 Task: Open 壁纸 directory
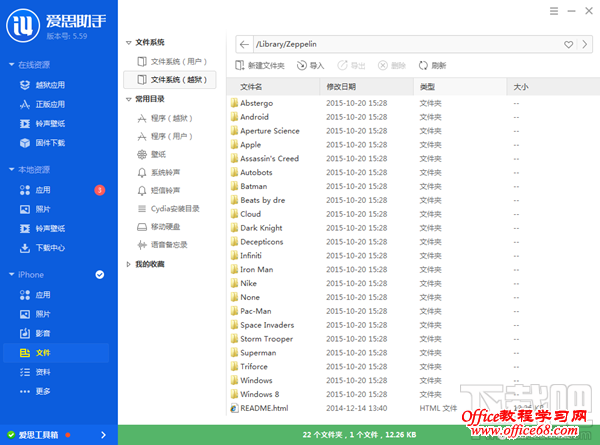point(152,155)
